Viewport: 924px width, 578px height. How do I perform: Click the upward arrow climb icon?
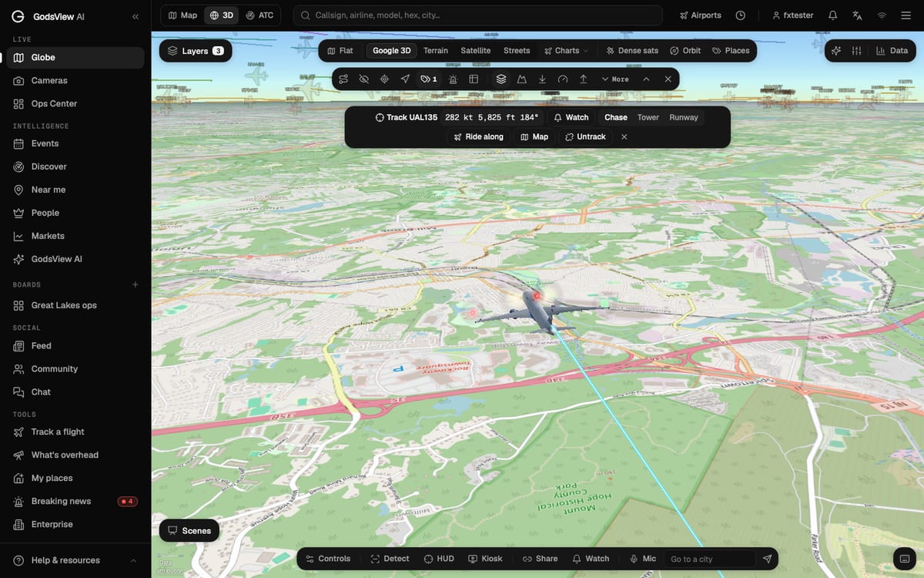point(583,79)
